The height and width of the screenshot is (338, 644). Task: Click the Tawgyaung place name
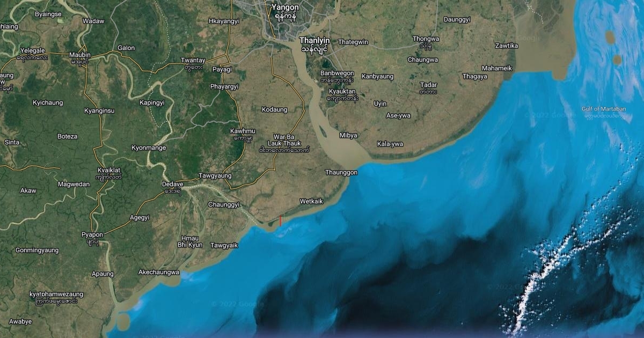click(x=215, y=175)
